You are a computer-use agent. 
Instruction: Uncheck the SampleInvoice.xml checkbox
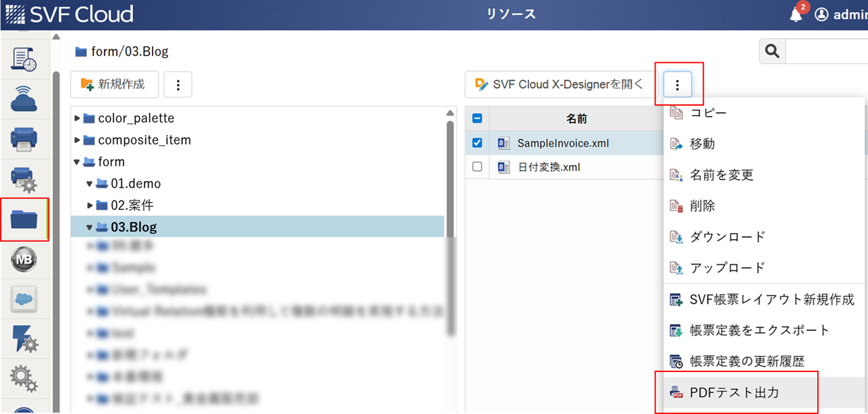477,143
